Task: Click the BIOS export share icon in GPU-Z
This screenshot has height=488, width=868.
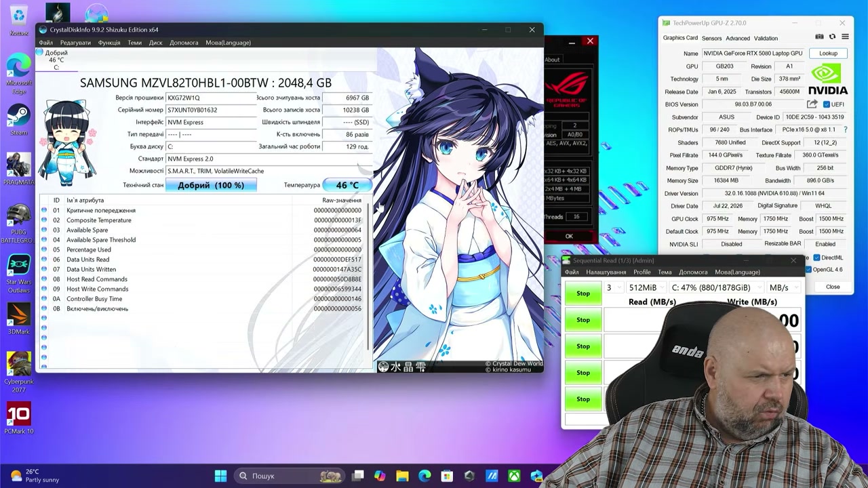Action: (812, 104)
